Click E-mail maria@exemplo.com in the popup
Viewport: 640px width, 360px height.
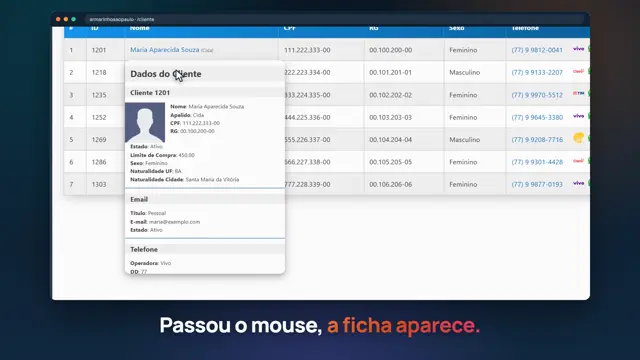pos(165,222)
